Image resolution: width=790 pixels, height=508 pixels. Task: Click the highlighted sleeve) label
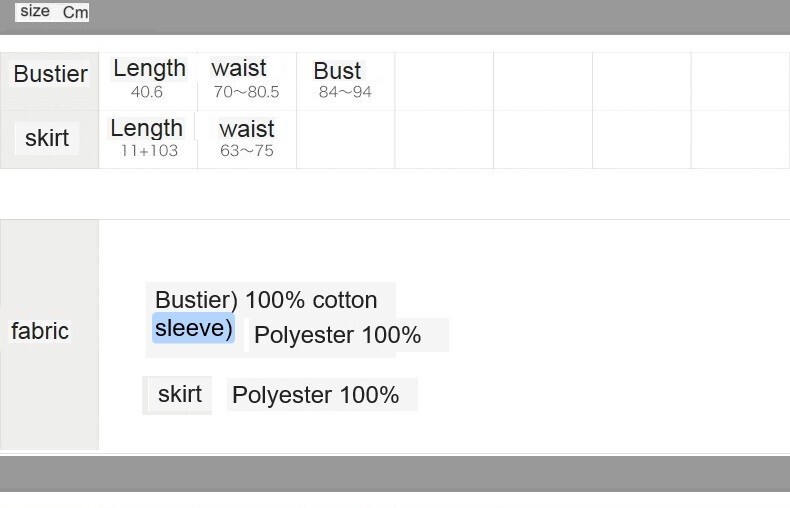pyautogui.click(x=193, y=328)
